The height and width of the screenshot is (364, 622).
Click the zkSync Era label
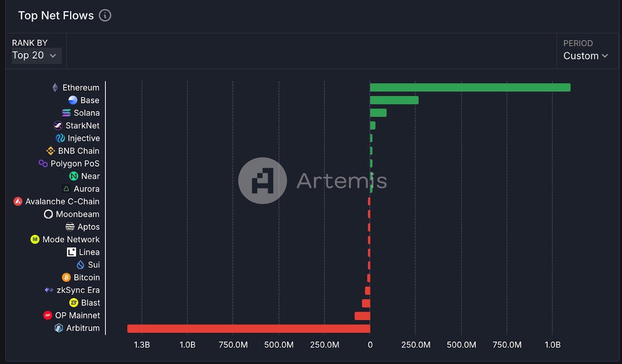(x=78, y=290)
